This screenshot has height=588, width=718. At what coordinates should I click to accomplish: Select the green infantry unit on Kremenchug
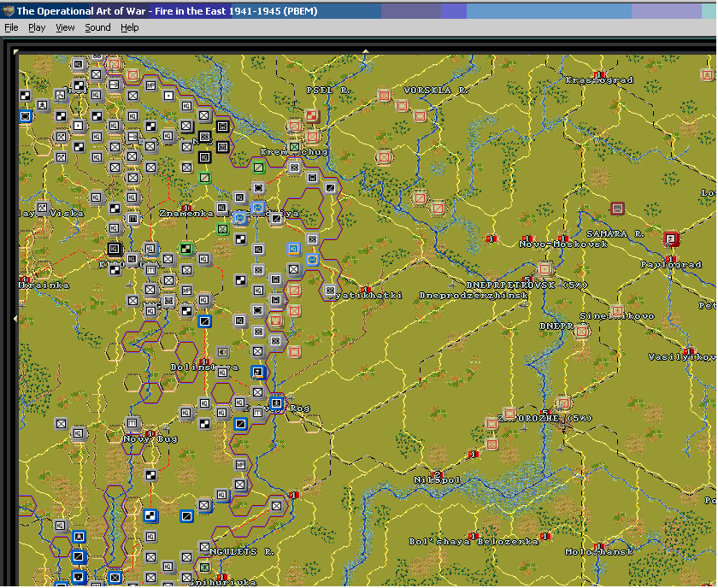tap(294, 148)
